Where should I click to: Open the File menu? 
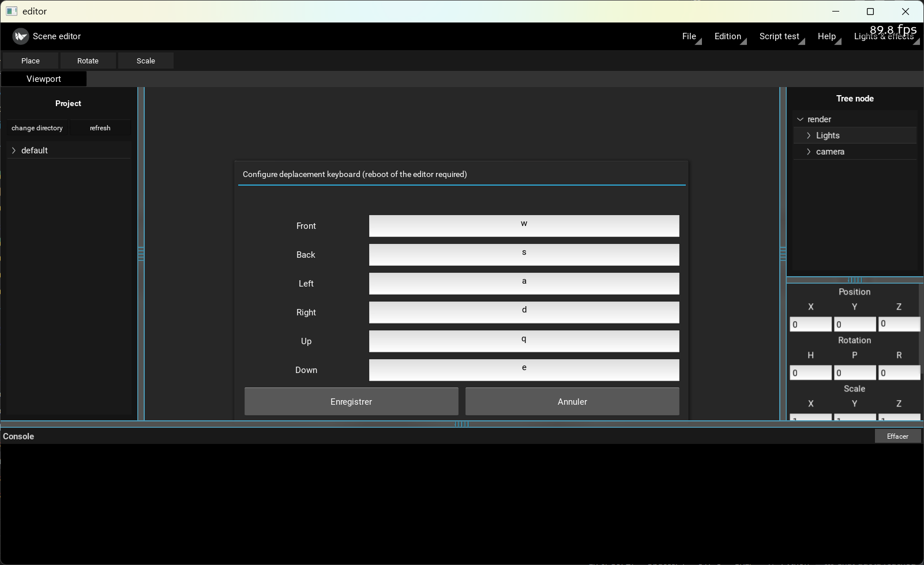689,36
